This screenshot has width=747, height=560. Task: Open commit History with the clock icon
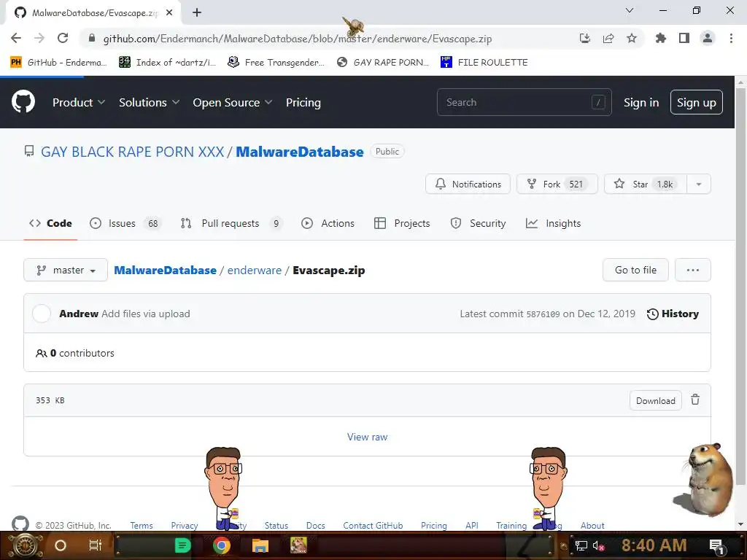click(673, 314)
